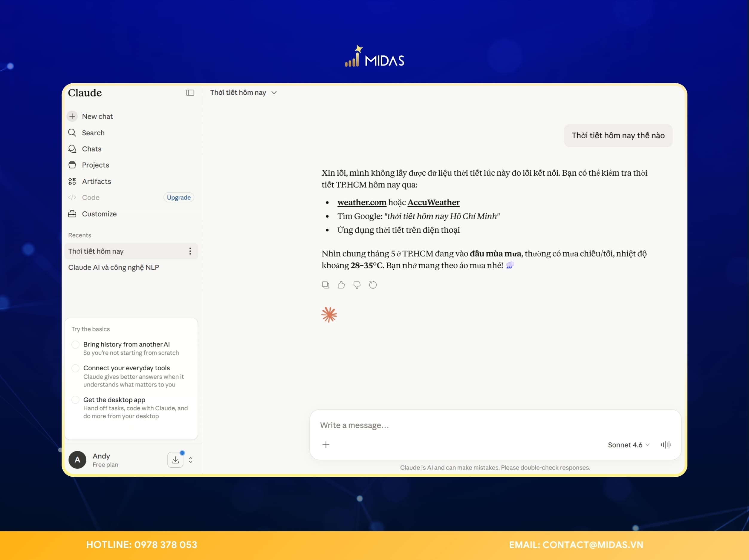This screenshot has height=560, width=749.
Task: Click the Customize toolbox icon
Action: click(x=72, y=214)
